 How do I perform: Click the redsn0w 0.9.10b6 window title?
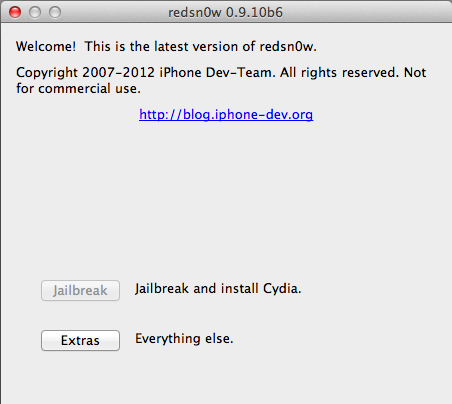[x=225, y=13]
